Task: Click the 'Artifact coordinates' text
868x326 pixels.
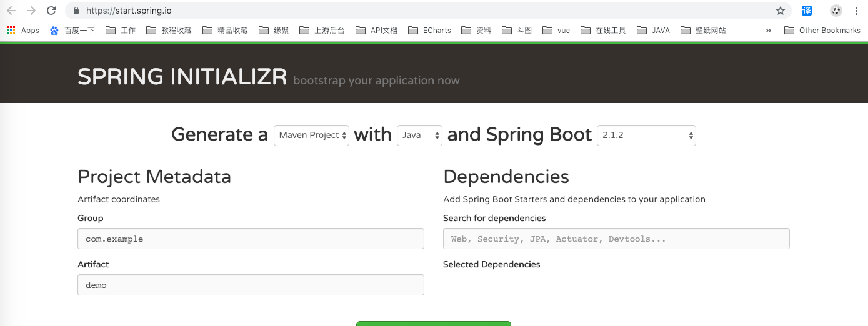Action: click(x=119, y=199)
